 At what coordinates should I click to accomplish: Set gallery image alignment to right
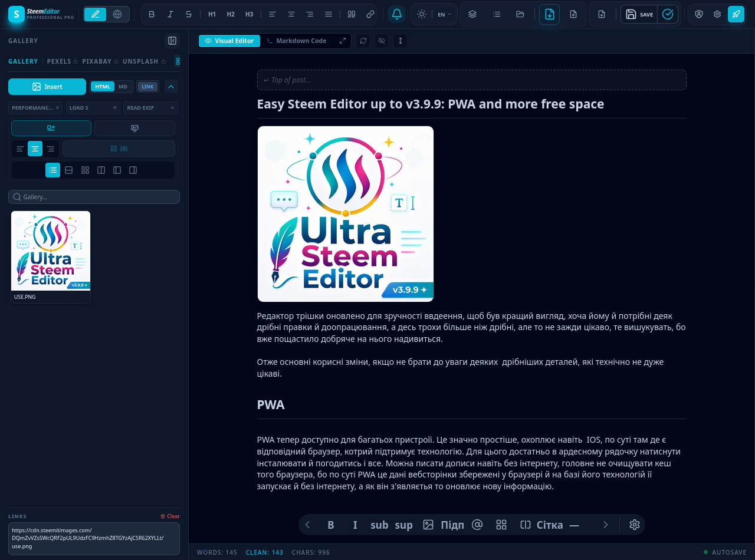pos(51,149)
